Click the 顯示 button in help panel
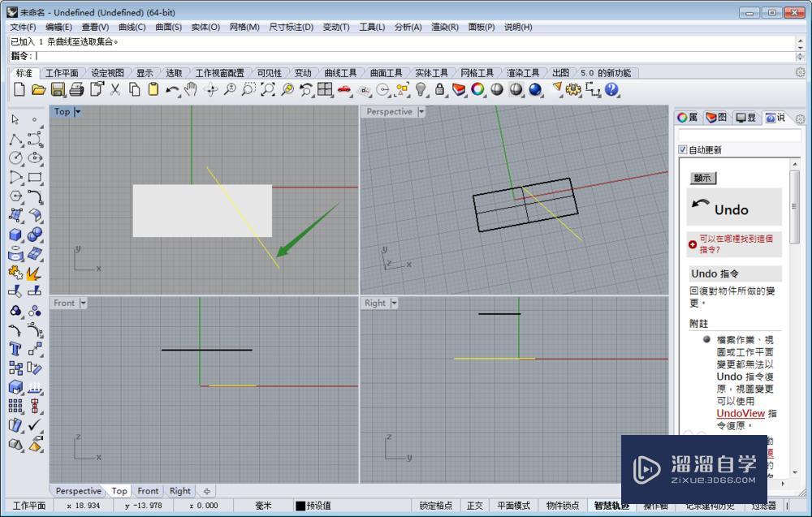 tap(702, 178)
